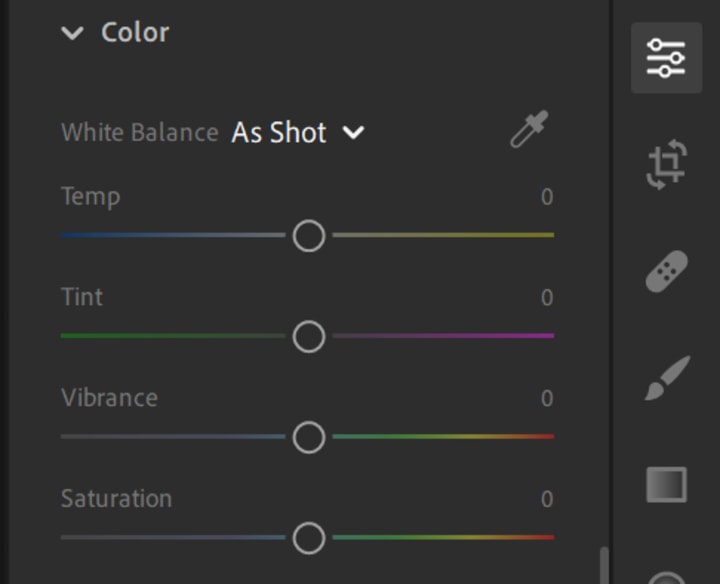This screenshot has width=720, height=584.
Task: Click the Temp slider handle
Action: (309, 236)
